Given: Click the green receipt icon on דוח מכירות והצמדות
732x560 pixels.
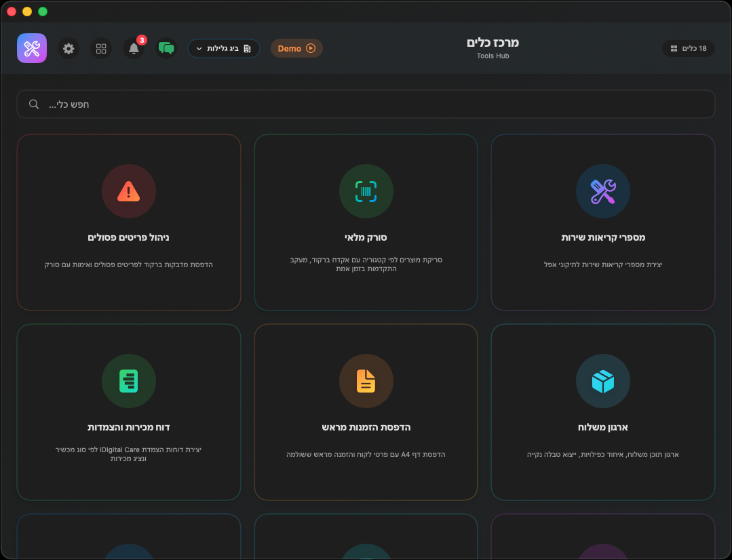Looking at the screenshot, I should (x=128, y=381).
